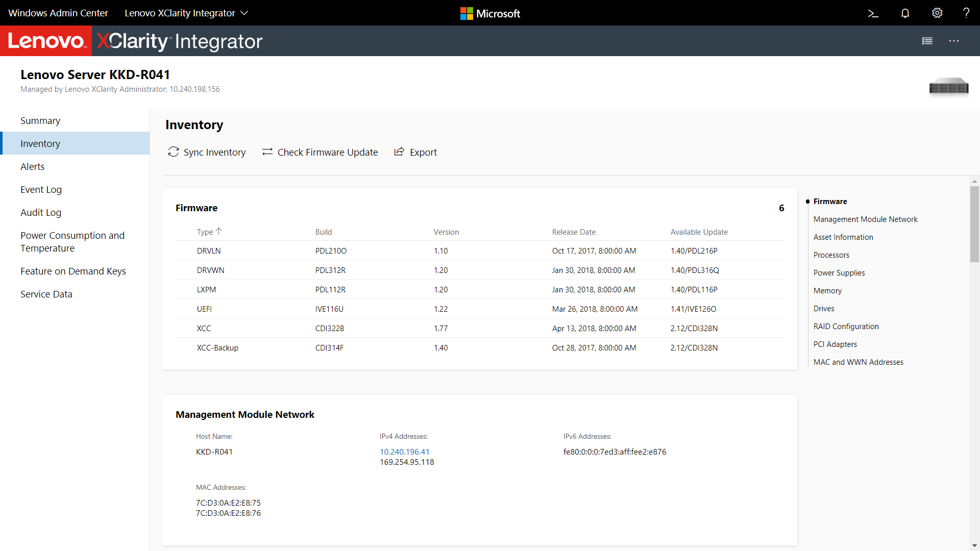Click the Check Firmware Update icon
This screenshot has height=551, width=980.
(x=266, y=152)
